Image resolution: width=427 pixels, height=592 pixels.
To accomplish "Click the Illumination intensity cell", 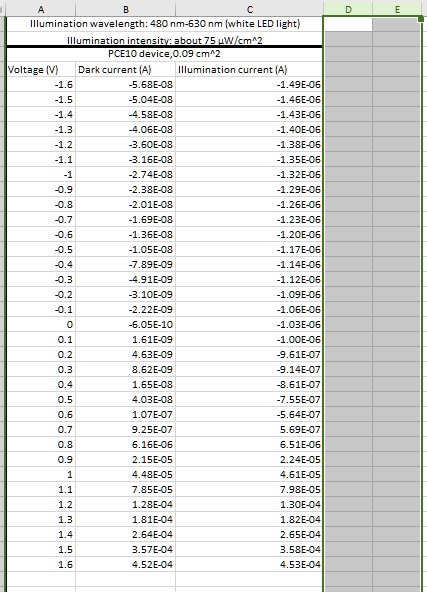I will 165,39.
